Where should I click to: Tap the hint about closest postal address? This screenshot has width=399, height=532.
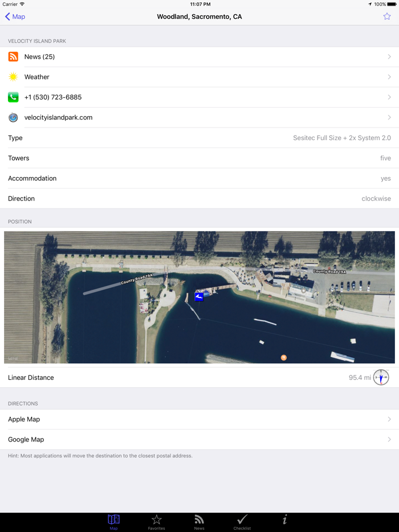point(100,456)
